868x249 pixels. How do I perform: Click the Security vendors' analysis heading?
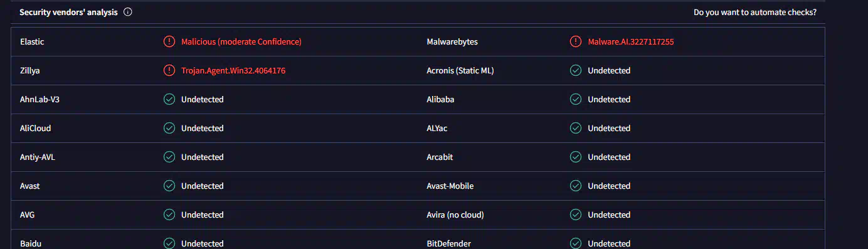(x=68, y=12)
